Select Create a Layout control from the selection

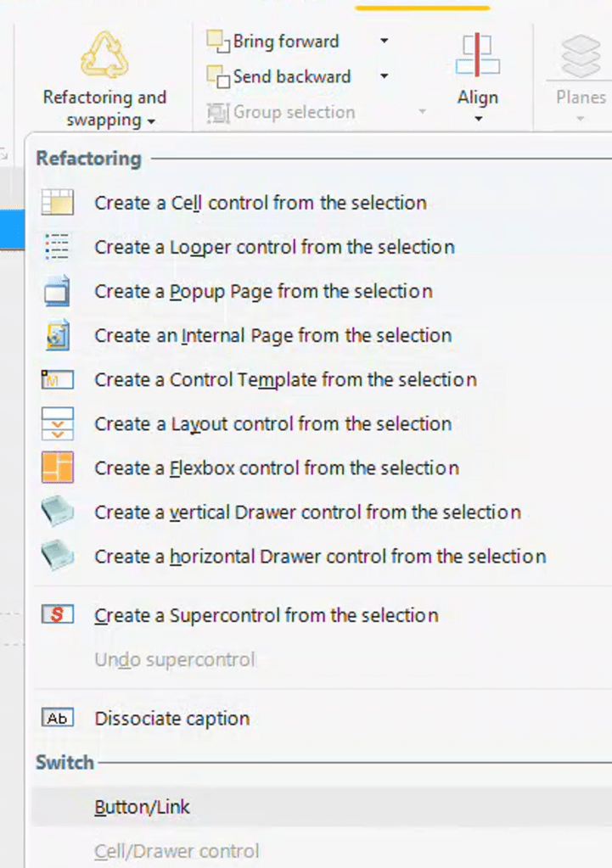pos(273,423)
